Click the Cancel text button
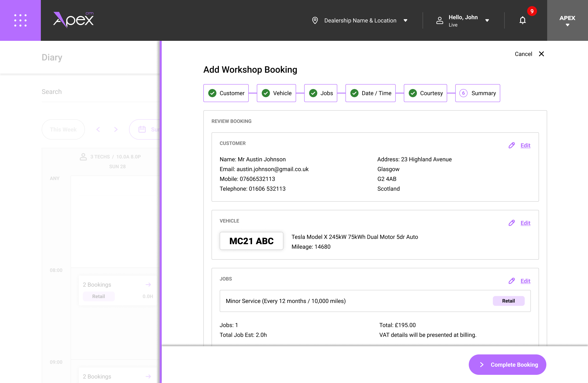 [523, 54]
